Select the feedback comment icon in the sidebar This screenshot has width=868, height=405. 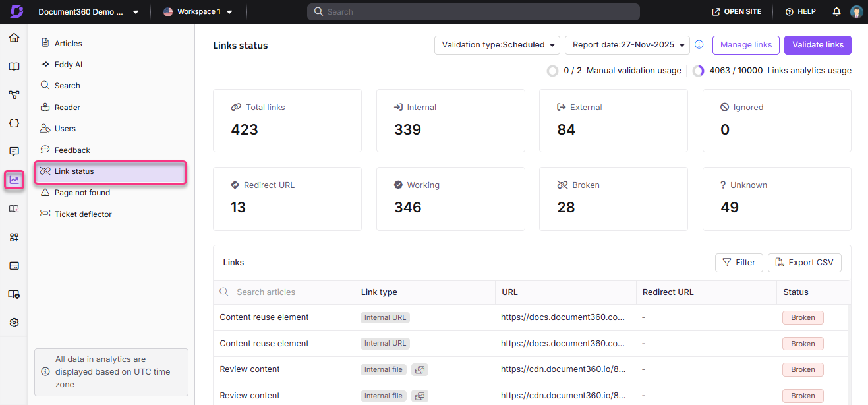click(x=14, y=151)
